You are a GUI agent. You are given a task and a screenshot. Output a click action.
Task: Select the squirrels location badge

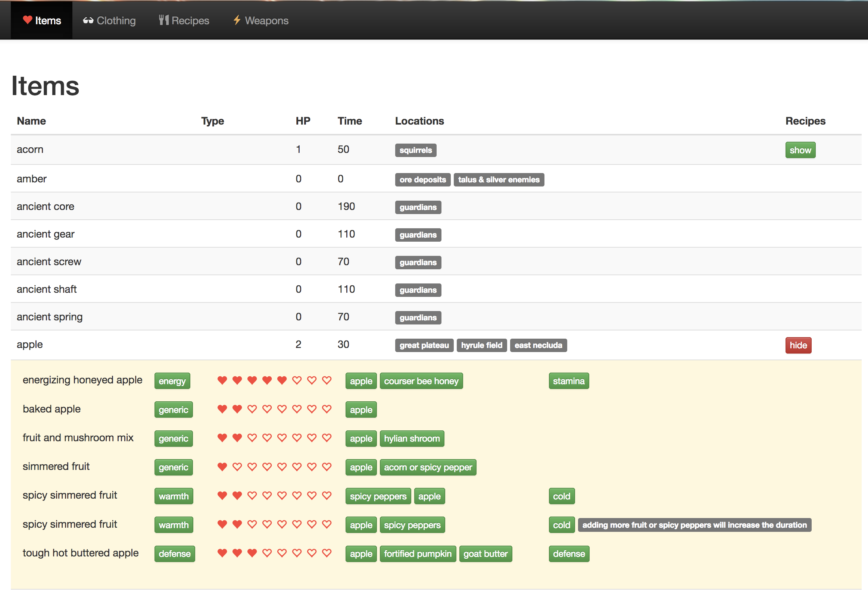click(x=415, y=150)
